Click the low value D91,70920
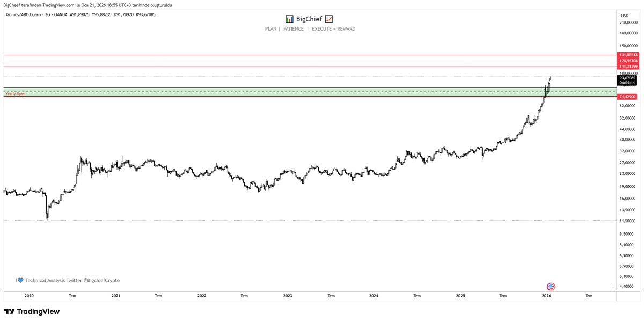This screenshot has width=644, height=322. coord(123,14)
